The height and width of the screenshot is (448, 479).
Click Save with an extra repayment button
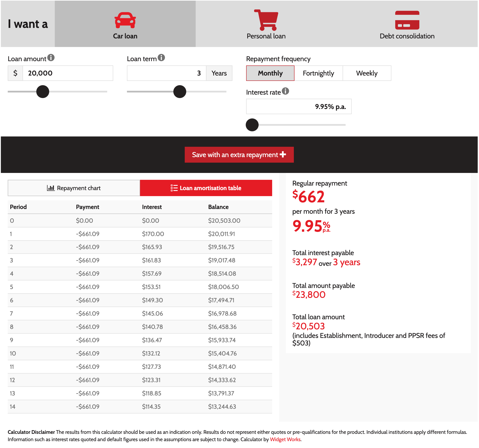click(x=239, y=154)
